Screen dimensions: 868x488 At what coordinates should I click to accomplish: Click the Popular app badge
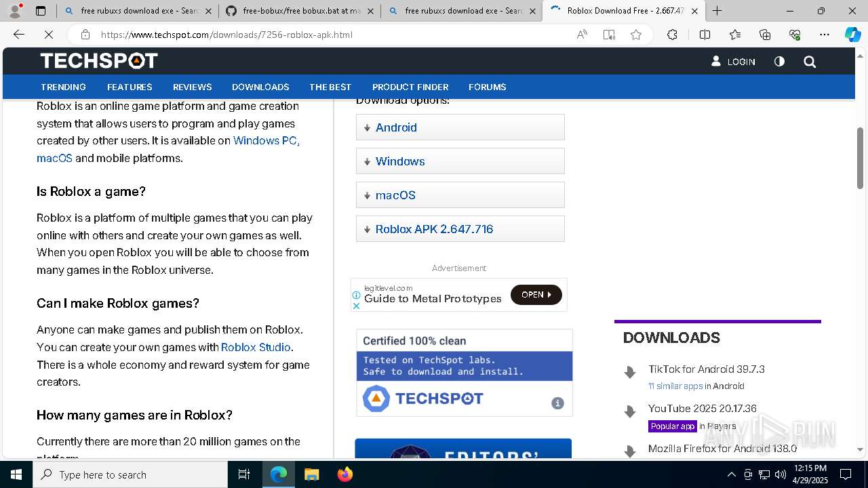672,426
